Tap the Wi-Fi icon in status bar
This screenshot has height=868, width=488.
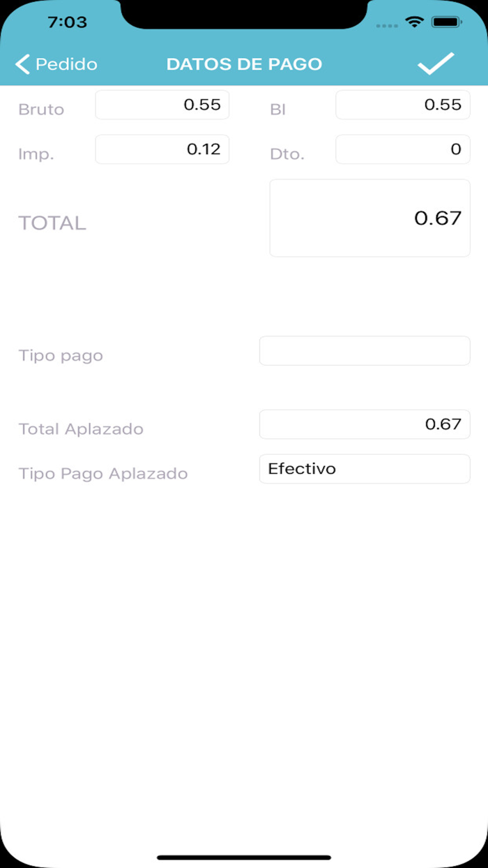pos(416,22)
